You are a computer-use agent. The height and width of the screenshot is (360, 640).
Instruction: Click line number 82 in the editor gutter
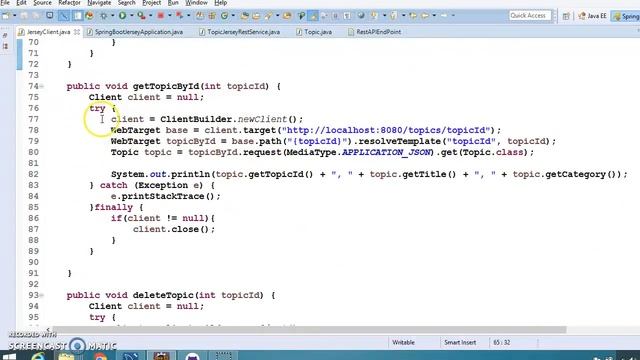click(x=33, y=174)
